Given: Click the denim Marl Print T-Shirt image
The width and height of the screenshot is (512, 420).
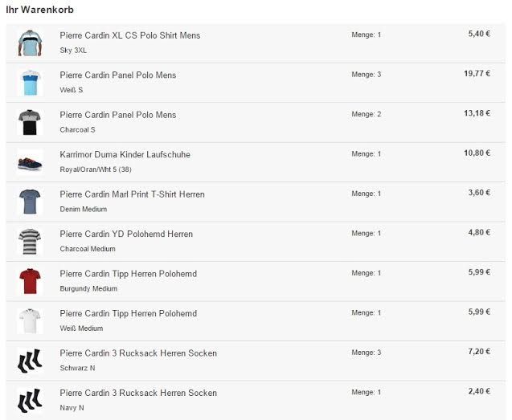Looking at the screenshot, I should coord(30,202).
